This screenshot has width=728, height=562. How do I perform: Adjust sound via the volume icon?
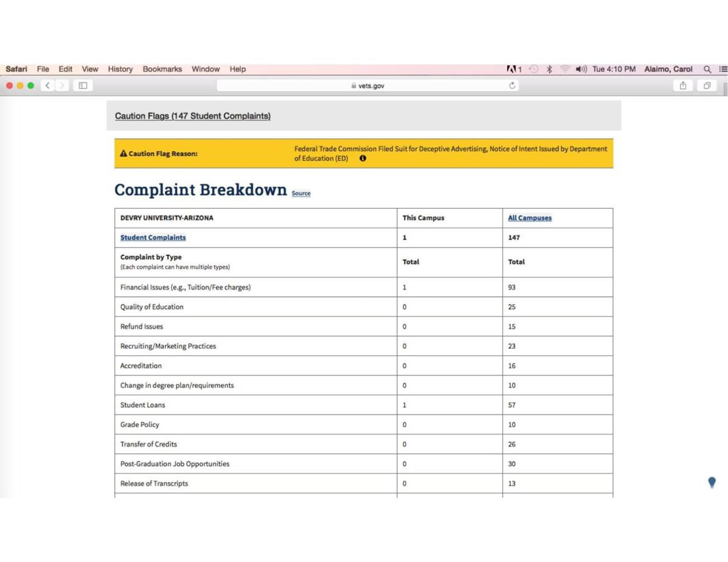coord(581,69)
